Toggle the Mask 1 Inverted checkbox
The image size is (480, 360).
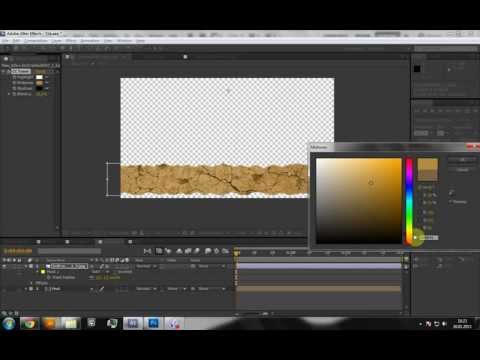[116, 272]
